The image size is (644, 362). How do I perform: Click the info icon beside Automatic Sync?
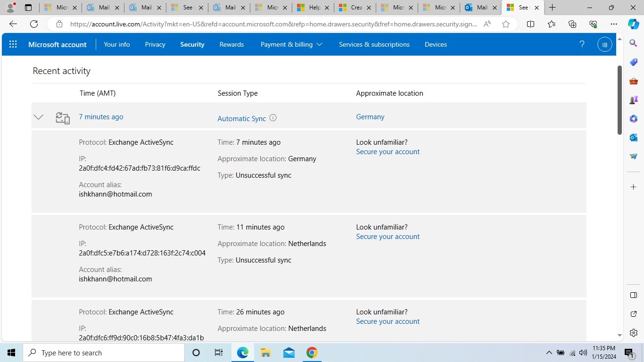click(273, 118)
